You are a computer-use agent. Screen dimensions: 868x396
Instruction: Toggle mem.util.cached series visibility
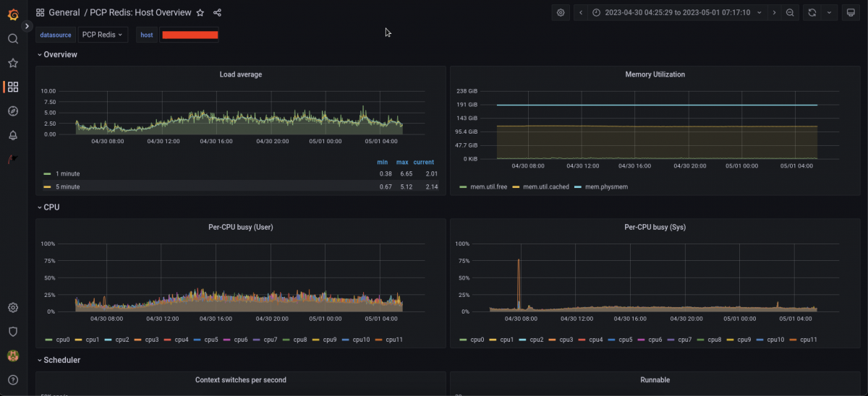[x=546, y=187]
